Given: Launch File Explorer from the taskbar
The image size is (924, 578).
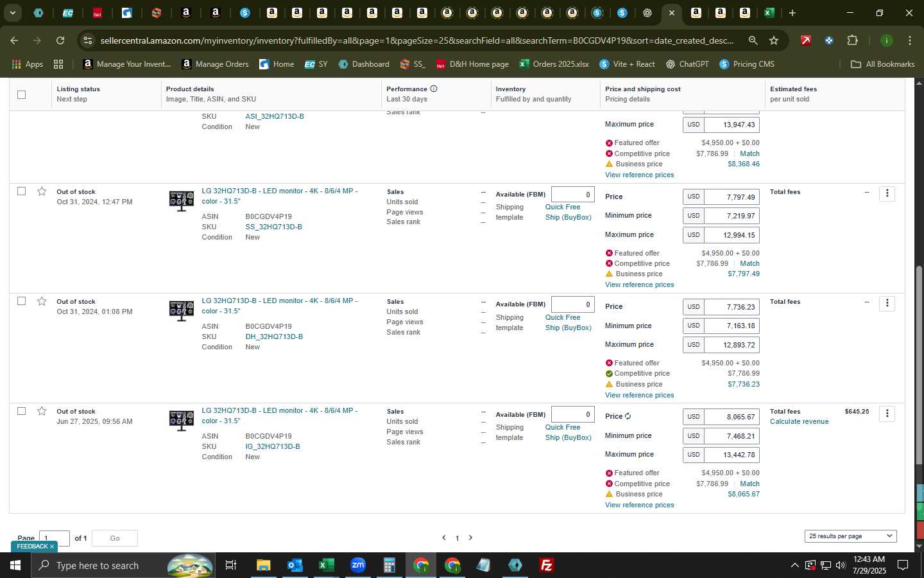Looking at the screenshot, I should [x=263, y=565].
